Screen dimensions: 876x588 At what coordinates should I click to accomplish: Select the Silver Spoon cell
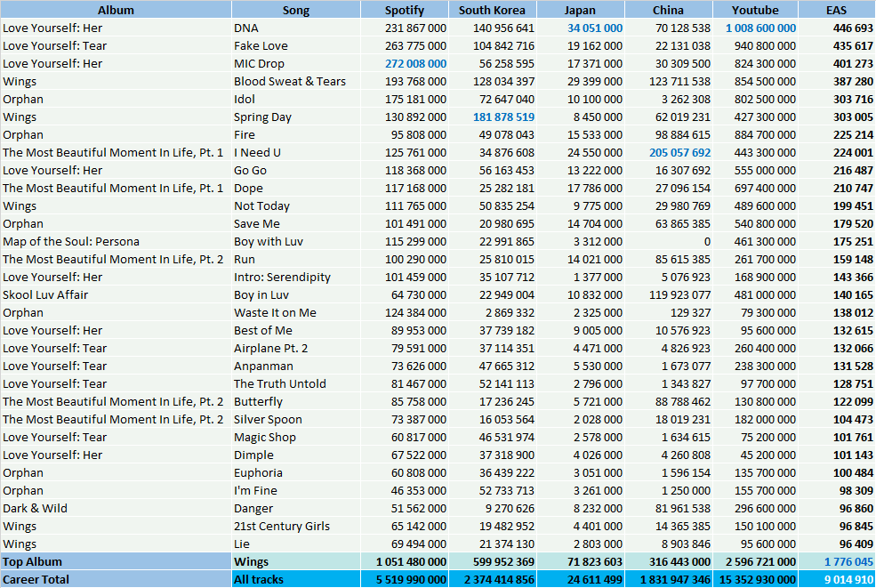pos(295,419)
